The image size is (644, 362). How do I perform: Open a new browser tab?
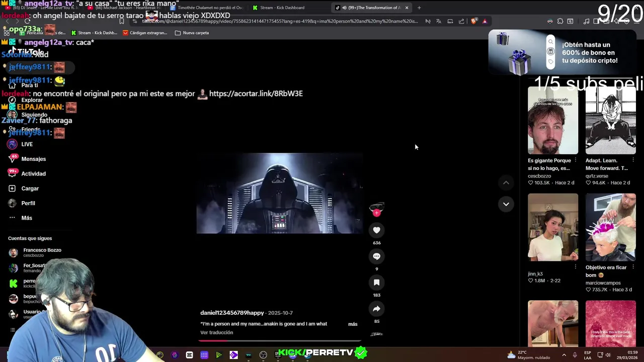tap(419, 8)
